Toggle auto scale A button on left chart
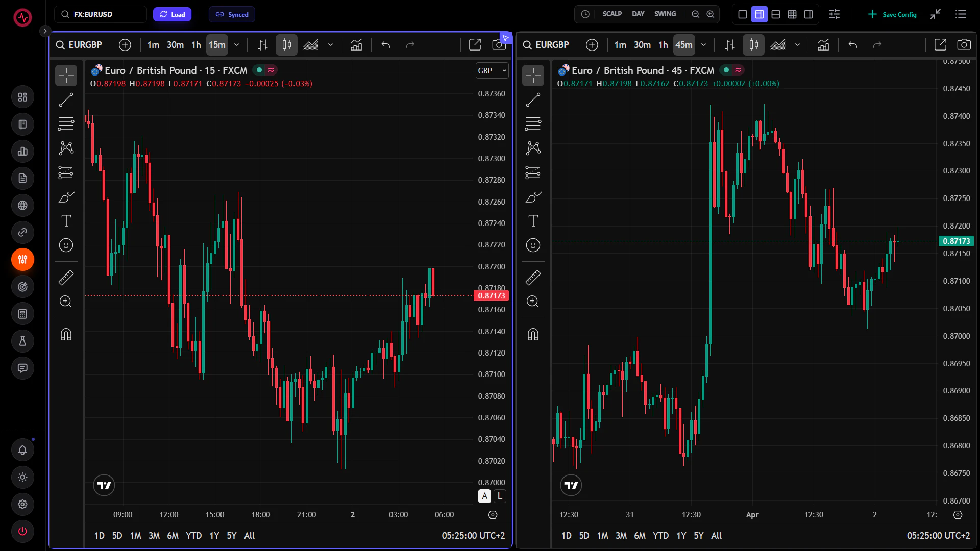The image size is (980, 551). tap(484, 496)
